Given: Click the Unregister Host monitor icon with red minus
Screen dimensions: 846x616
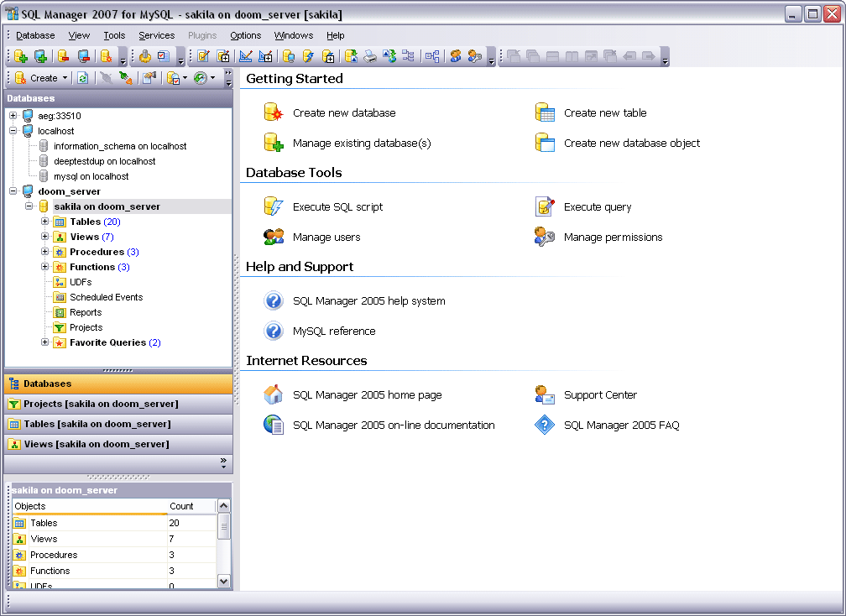Looking at the screenshot, I should coord(83,56).
